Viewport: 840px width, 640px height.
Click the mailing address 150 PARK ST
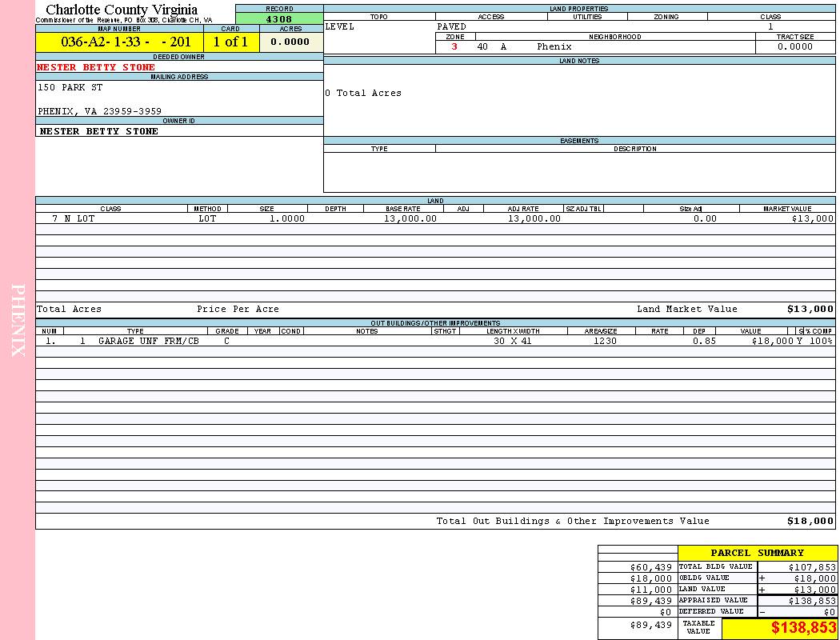click(x=70, y=88)
